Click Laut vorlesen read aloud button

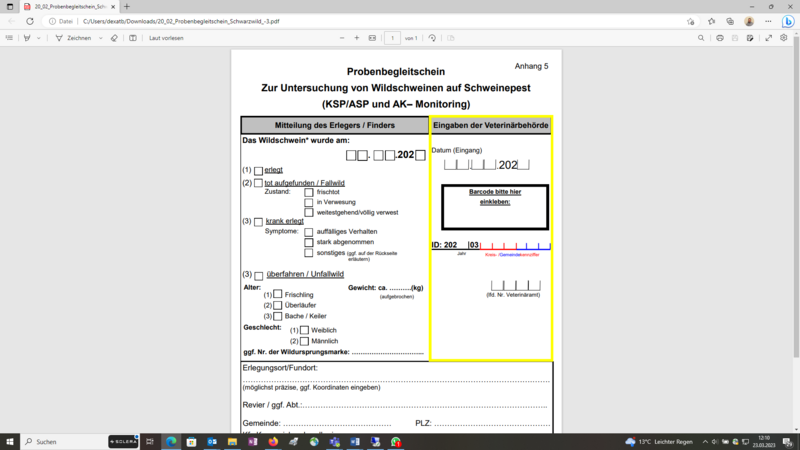[x=166, y=38]
